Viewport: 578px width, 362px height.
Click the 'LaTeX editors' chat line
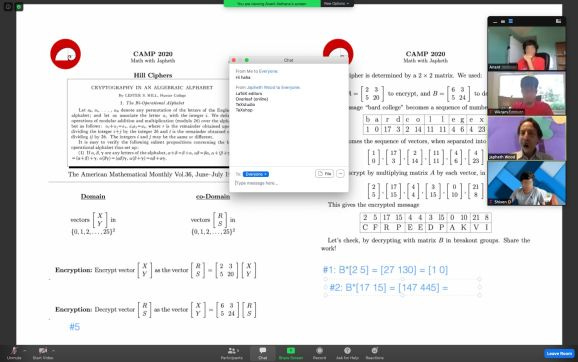pyautogui.click(x=249, y=94)
